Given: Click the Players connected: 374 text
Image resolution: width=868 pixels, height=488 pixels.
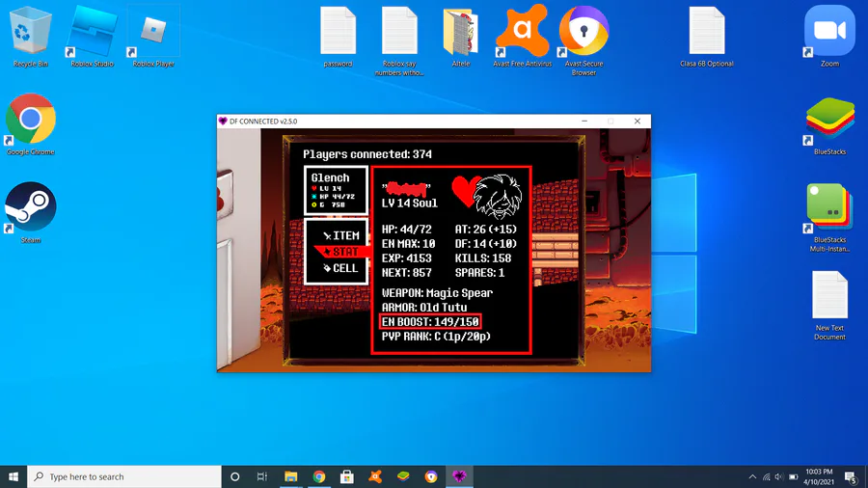Looking at the screenshot, I should point(367,154).
